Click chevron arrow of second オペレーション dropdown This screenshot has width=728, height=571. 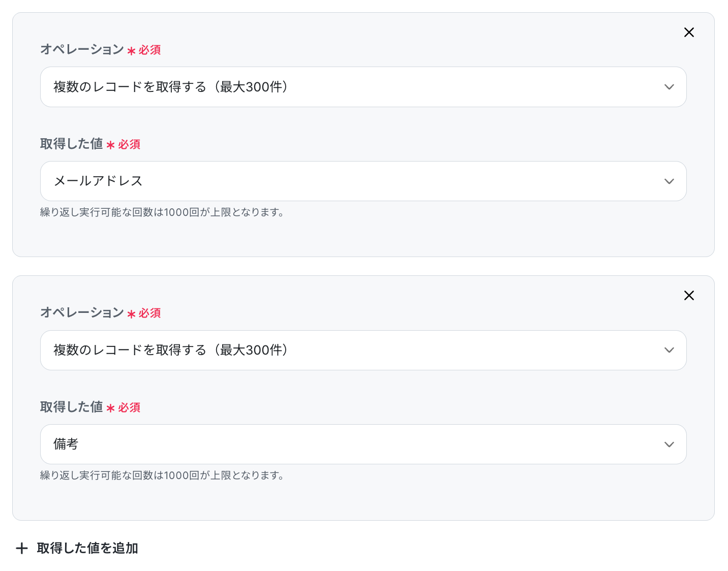point(669,350)
